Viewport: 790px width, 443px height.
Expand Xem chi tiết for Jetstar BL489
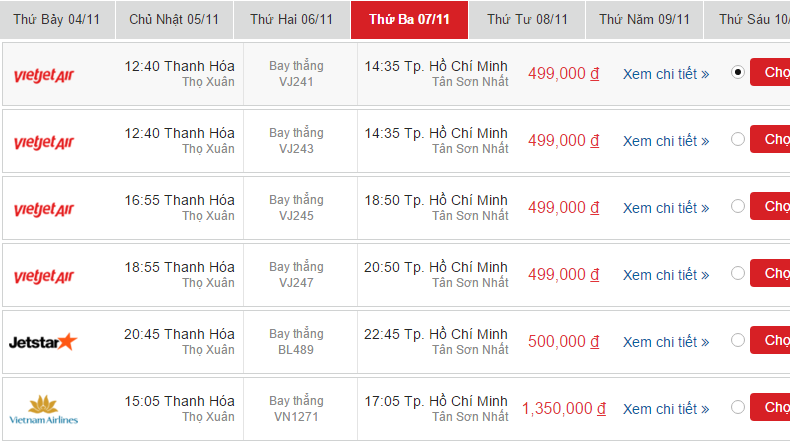point(666,342)
